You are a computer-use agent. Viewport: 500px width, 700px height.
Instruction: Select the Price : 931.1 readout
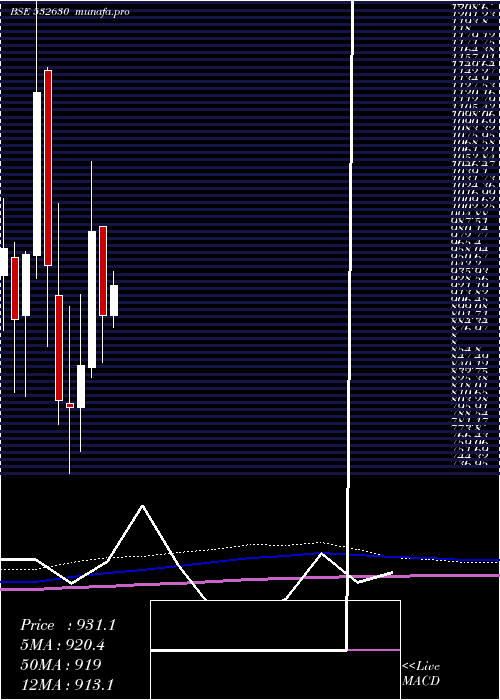(68, 625)
